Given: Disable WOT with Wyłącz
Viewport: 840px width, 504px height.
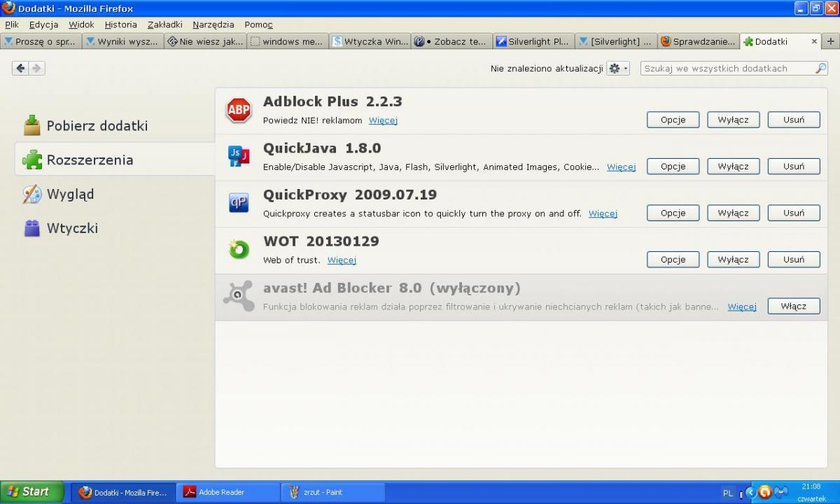Looking at the screenshot, I should [x=733, y=260].
